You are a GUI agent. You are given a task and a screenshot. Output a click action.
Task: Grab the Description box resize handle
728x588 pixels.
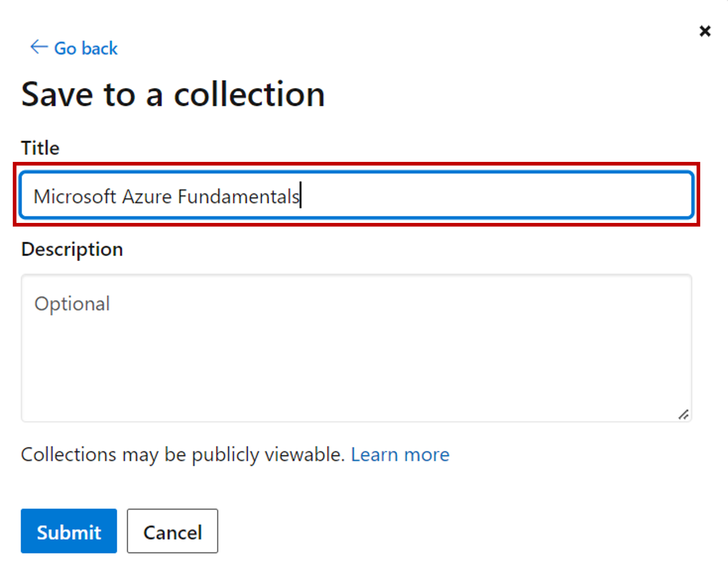pyautogui.click(x=683, y=414)
